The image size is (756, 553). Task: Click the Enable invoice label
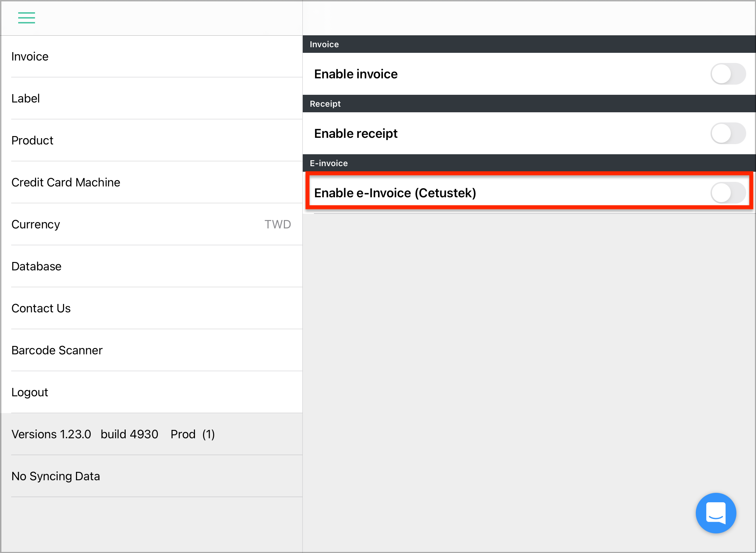(356, 74)
